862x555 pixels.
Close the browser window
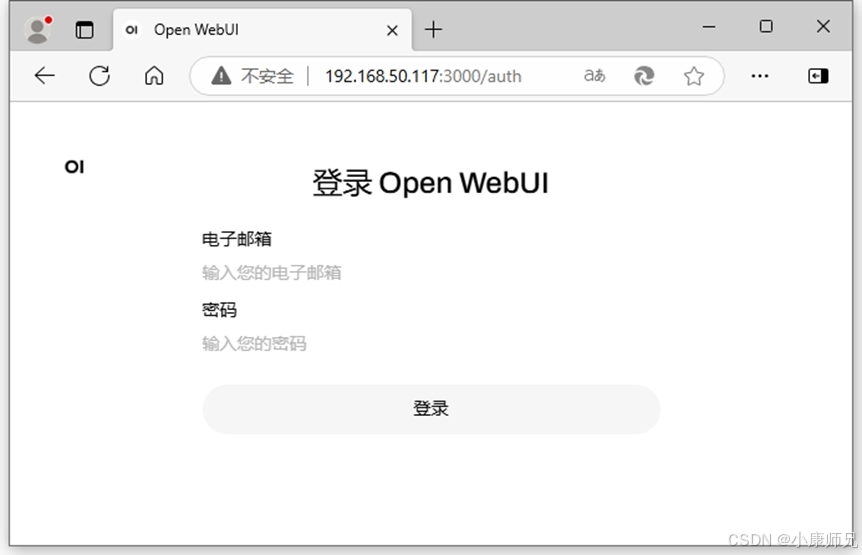(823, 26)
